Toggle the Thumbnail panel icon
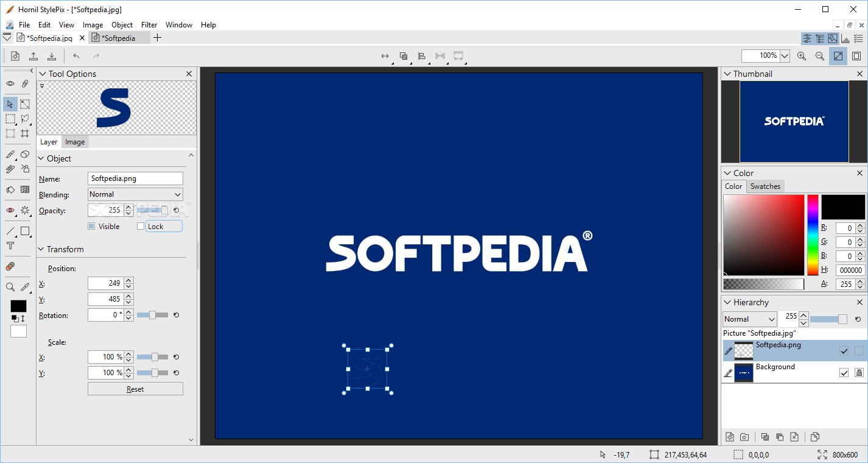Image resolution: width=868 pixels, height=463 pixels. [833, 38]
